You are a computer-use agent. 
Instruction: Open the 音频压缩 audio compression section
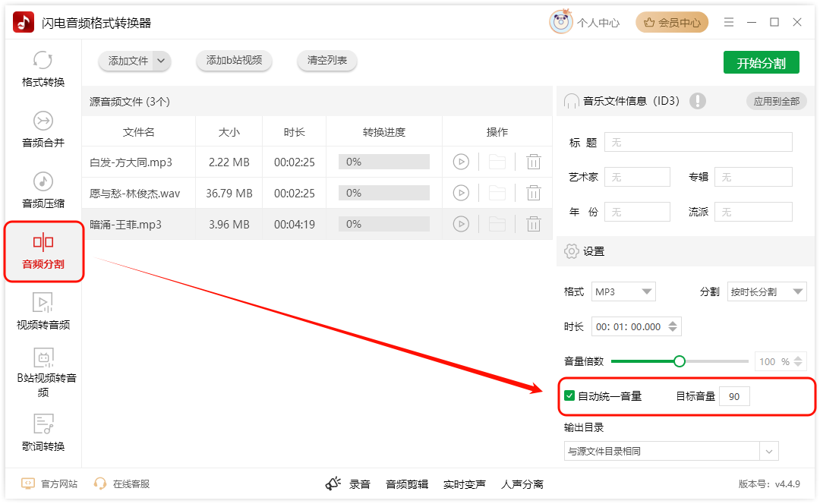click(x=43, y=190)
